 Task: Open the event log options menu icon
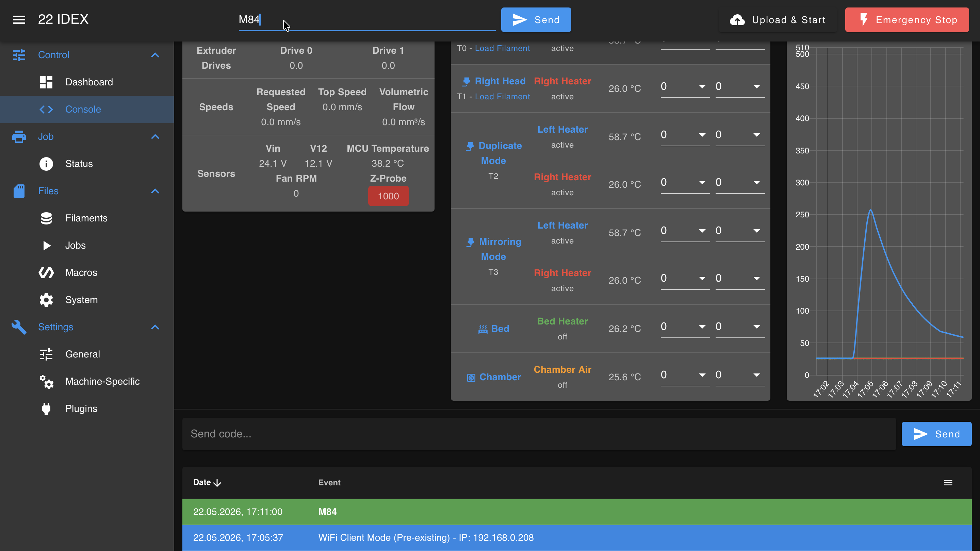point(948,483)
